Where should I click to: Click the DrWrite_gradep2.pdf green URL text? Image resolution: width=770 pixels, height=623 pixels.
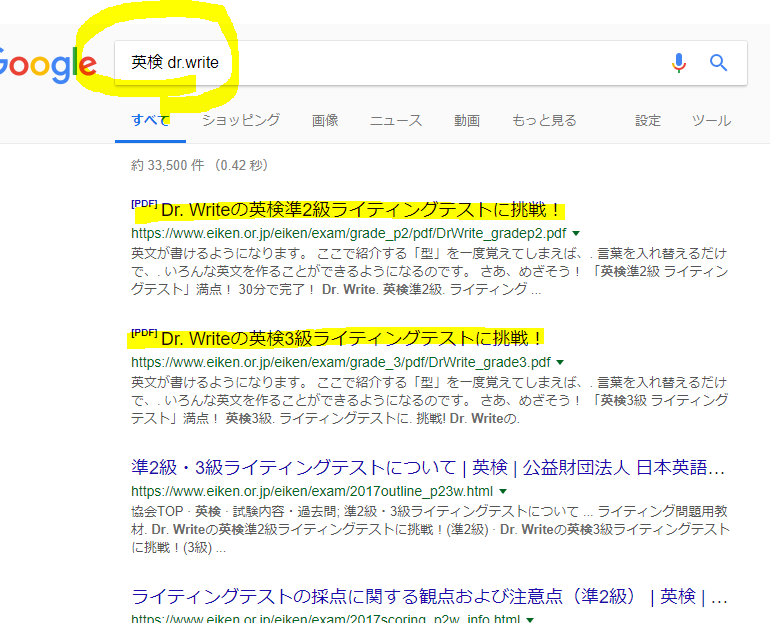point(349,233)
